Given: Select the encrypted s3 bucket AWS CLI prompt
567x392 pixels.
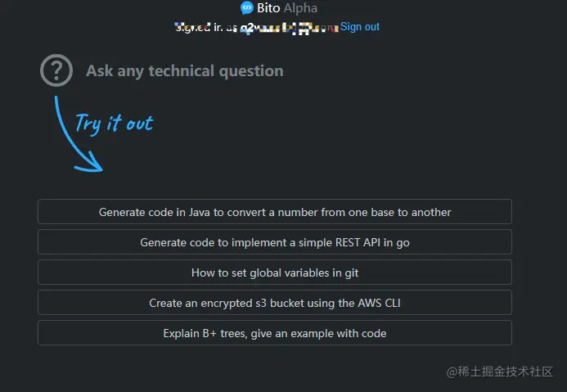Looking at the screenshot, I should (275, 303).
